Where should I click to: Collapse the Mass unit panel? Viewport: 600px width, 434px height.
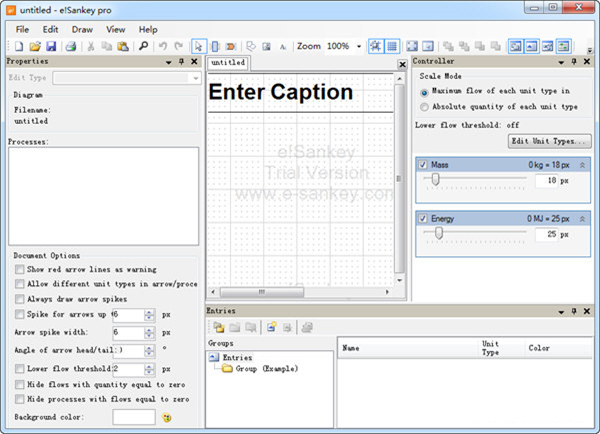point(583,164)
